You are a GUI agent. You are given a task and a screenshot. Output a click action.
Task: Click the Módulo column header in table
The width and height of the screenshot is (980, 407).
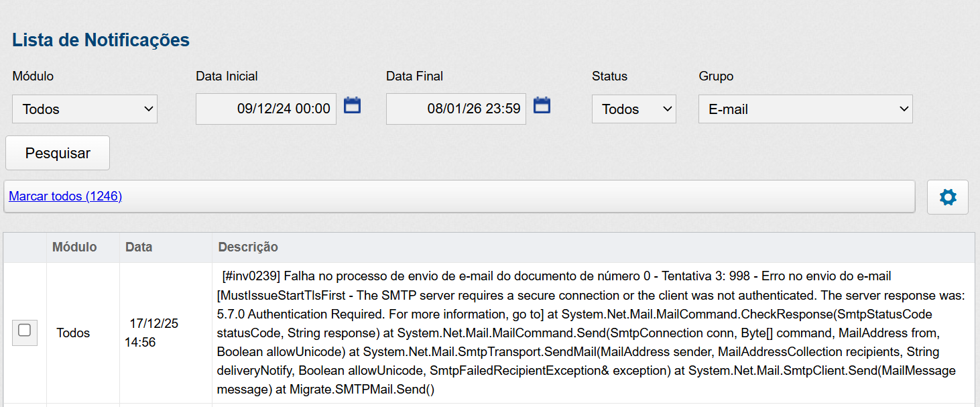(74, 247)
